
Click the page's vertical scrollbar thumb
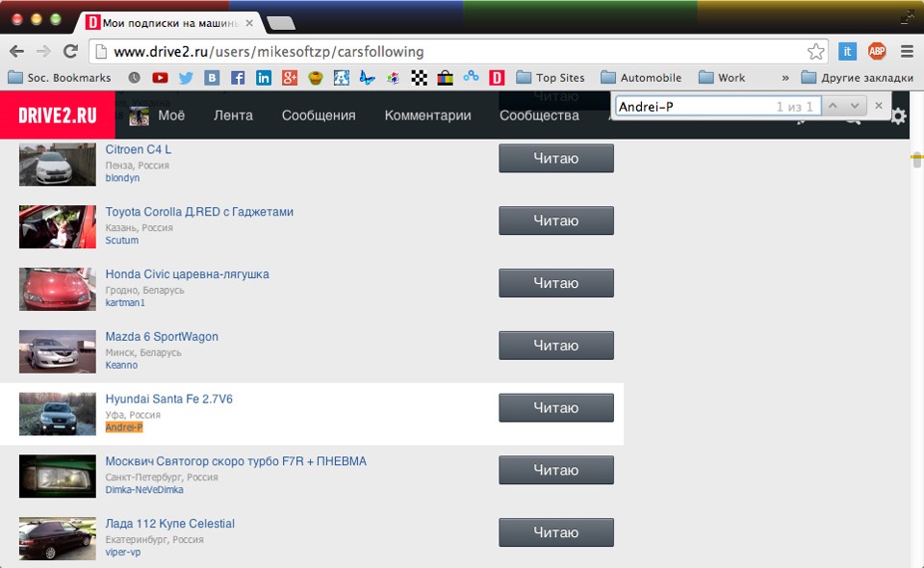[x=916, y=160]
